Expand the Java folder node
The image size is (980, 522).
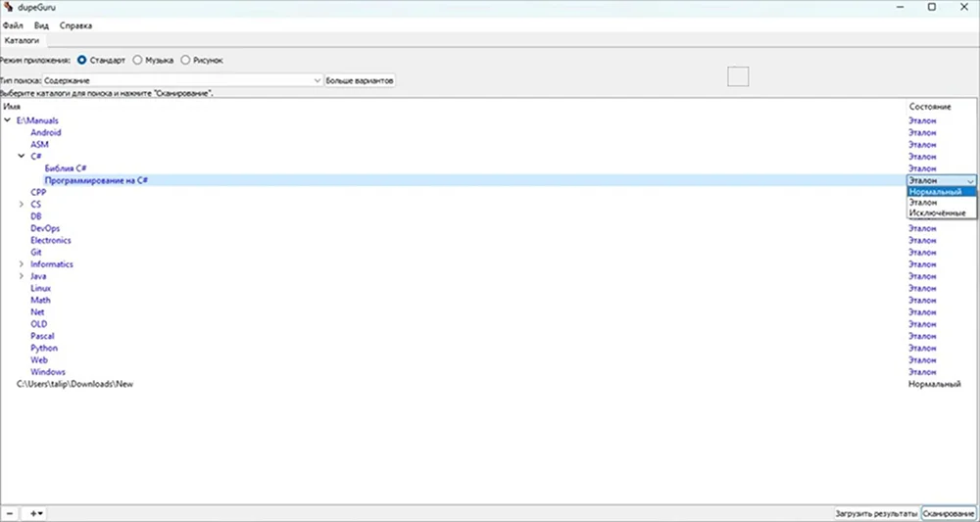click(x=23, y=276)
